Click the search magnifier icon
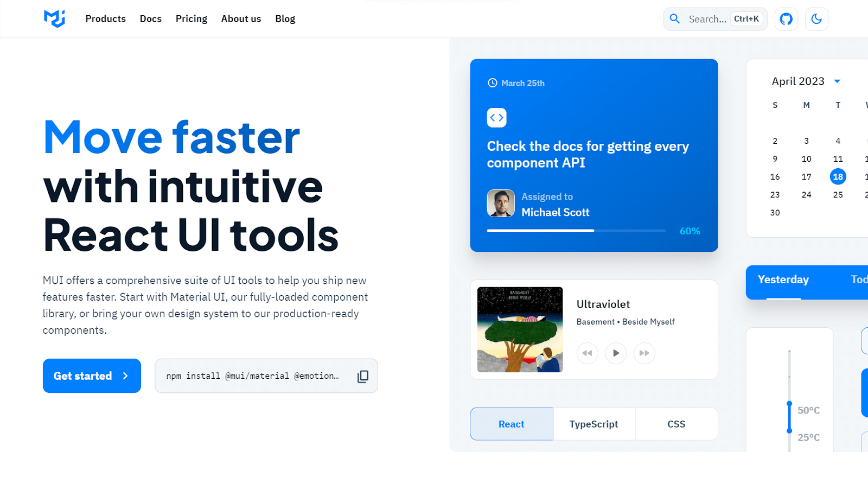 point(674,19)
